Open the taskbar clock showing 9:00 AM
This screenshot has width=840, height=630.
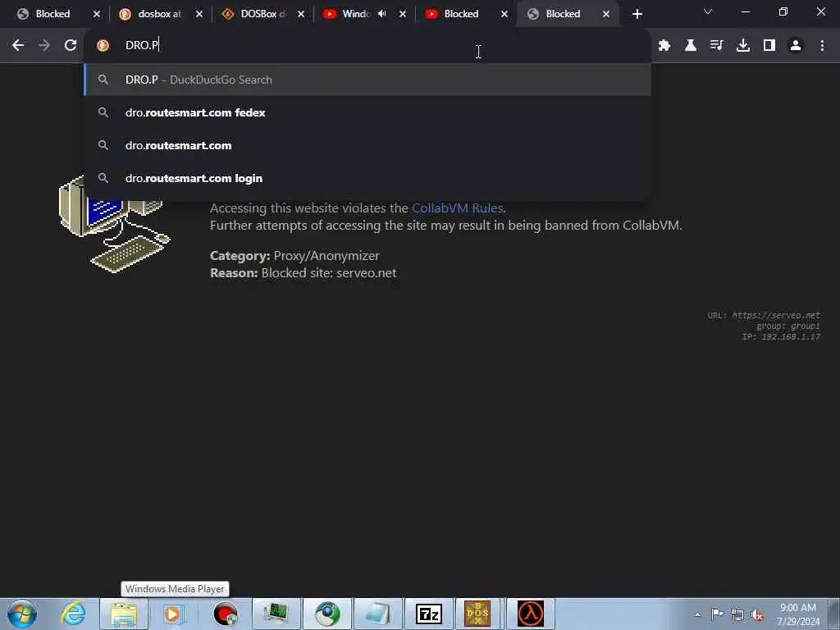tap(798, 614)
